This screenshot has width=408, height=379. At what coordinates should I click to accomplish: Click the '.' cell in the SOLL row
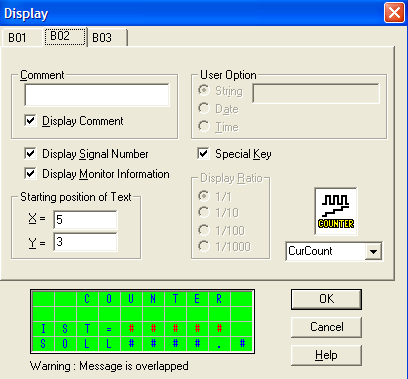point(219,344)
